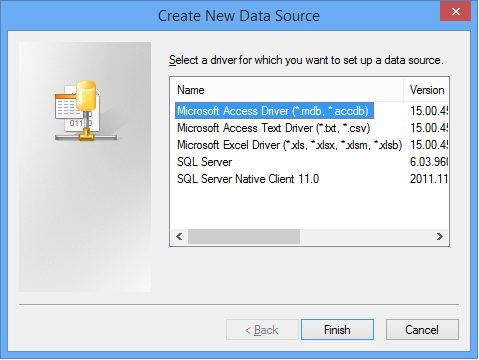Click version value of Access Driver row
The height and width of the screenshot is (360, 479).
429,111
